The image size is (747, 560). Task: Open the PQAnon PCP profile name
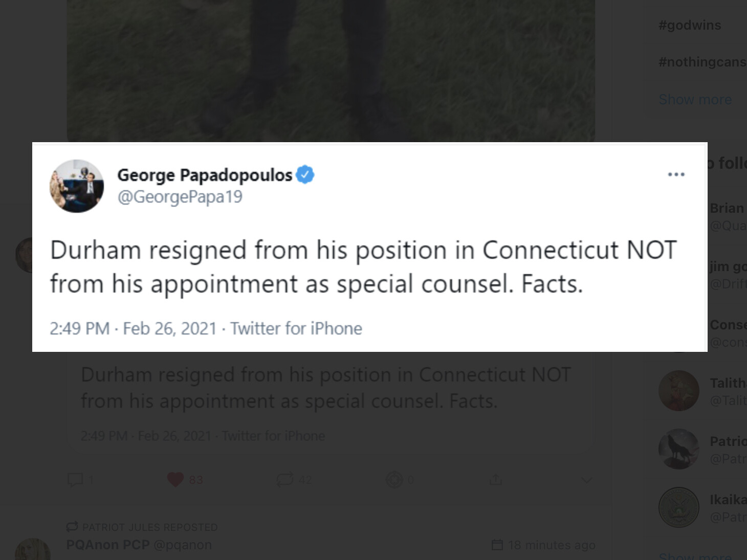point(107,545)
